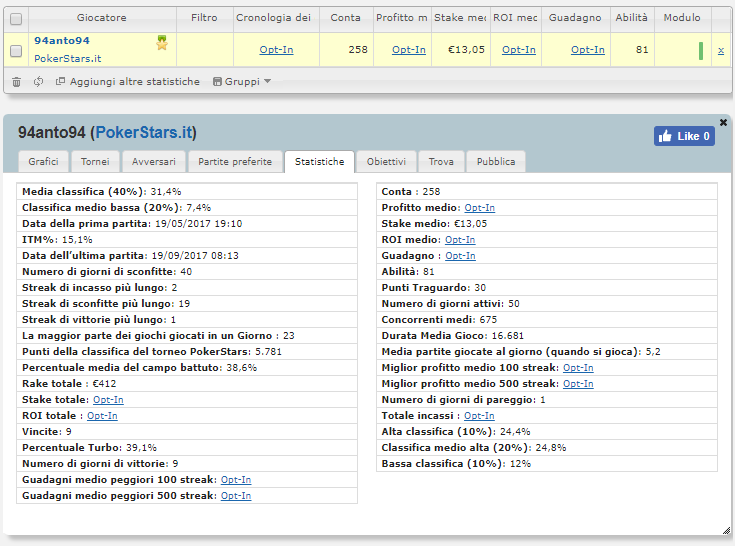Click Opt-In next to ROI medio
Viewport: 735px width, 546px height.
point(460,240)
